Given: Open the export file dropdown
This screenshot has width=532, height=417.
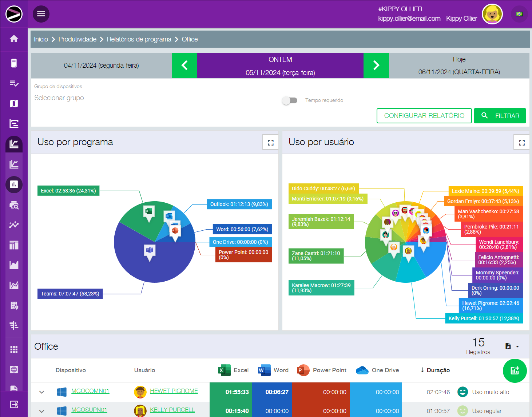Looking at the screenshot, I should point(512,346).
